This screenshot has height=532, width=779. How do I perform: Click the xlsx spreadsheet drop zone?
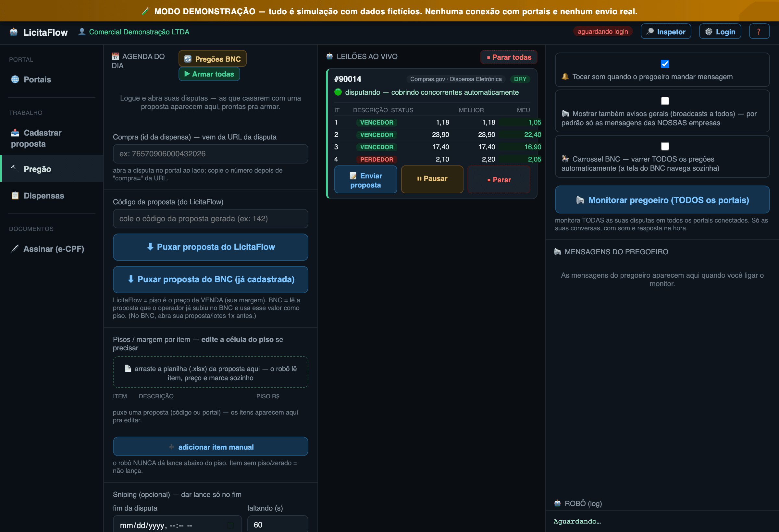click(211, 372)
